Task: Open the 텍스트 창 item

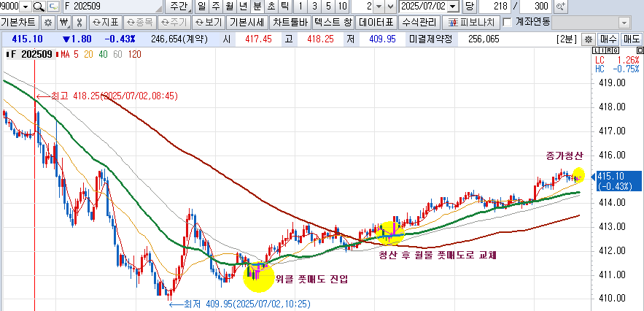Action: (x=333, y=22)
